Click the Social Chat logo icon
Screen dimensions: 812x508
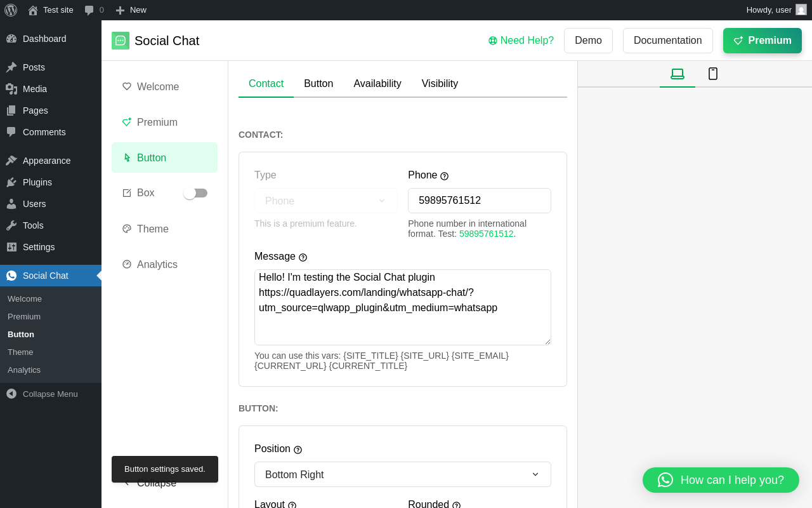121,41
